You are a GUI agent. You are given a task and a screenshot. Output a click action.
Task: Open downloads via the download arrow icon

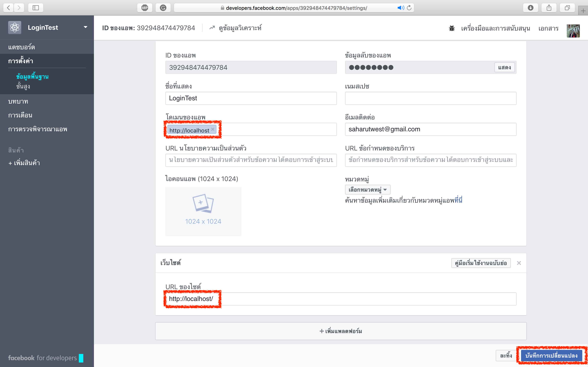(x=531, y=8)
